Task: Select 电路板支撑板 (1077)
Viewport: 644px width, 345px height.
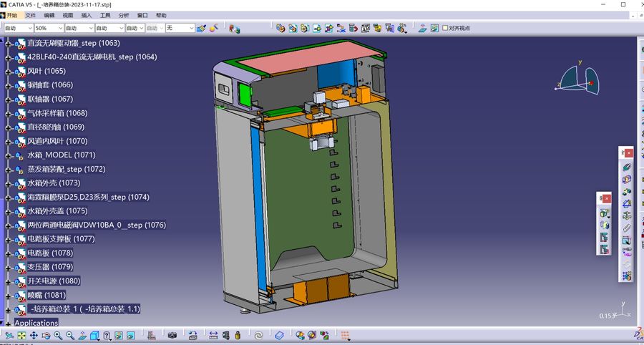Action: [62, 238]
